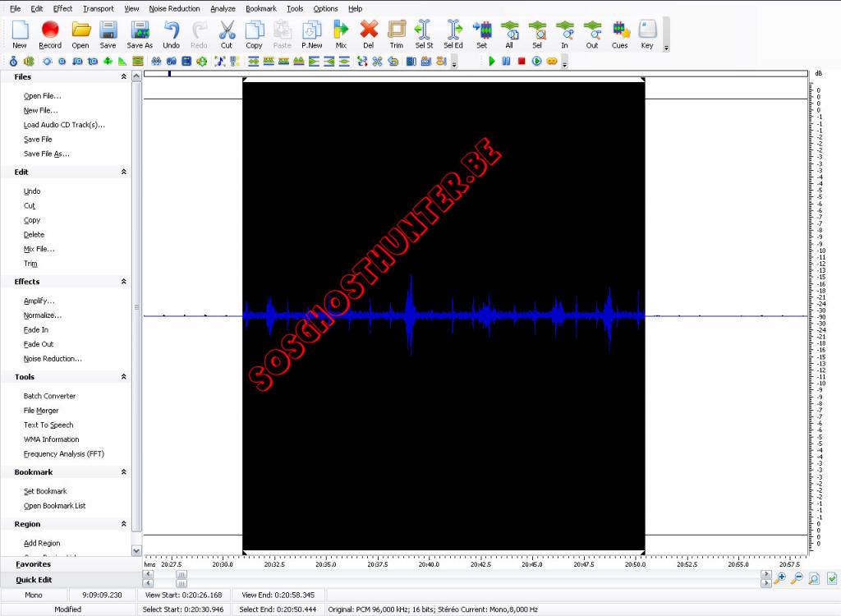Image resolution: width=841 pixels, height=616 pixels.
Task: Choose Noise Reduction... in Effects panel
Action: coord(53,359)
